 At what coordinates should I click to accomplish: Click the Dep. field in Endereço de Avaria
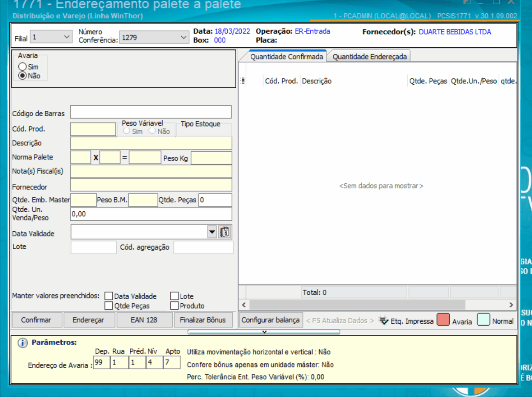[x=101, y=363]
